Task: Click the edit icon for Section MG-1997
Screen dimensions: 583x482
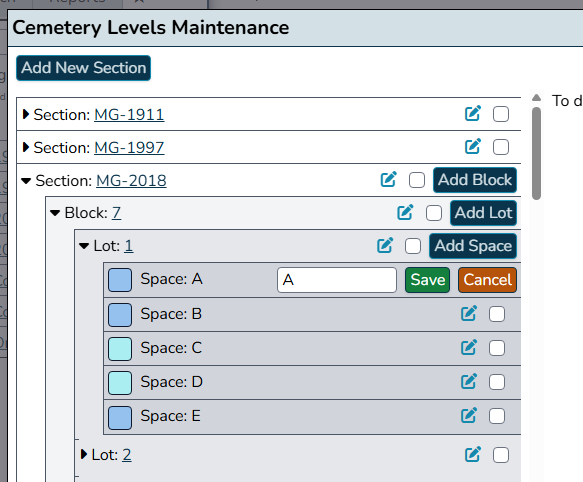Action: coord(473,147)
